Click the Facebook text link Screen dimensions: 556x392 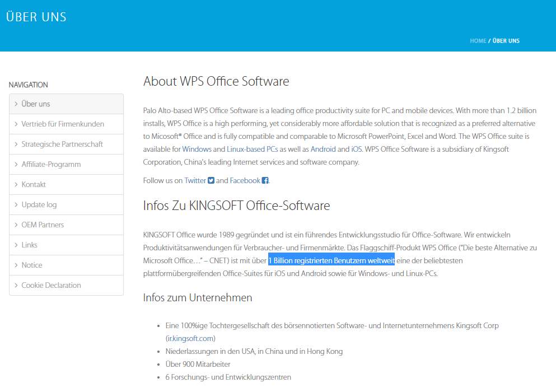point(245,180)
